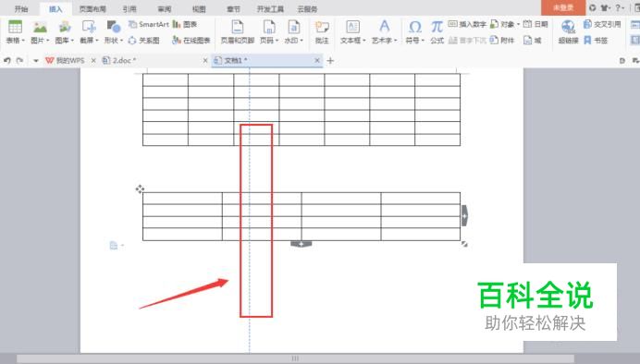The height and width of the screenshot is (364, 640).
Task: Open the 符号 dropdown arrow
Action: [423, 41]
